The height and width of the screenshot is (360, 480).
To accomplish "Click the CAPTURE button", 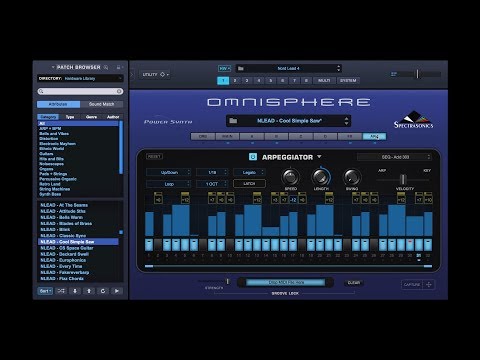I will click(412, 284).
